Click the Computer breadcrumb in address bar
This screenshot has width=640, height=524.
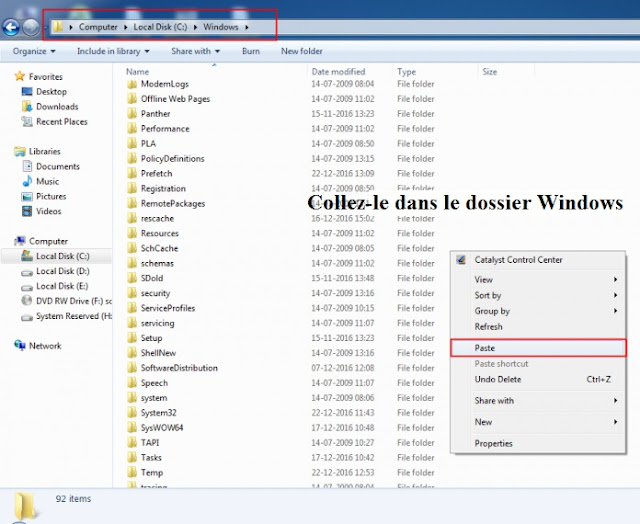pyautogui.click(x=98, y=27)
